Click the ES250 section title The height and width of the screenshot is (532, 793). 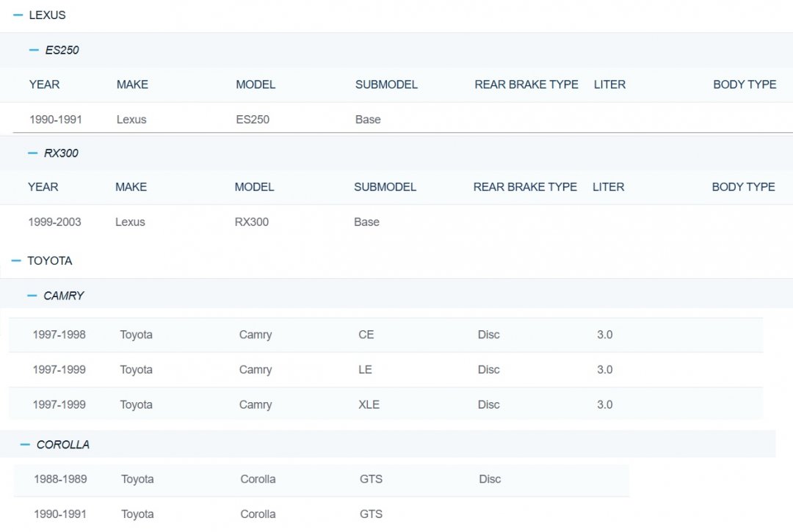62,50
